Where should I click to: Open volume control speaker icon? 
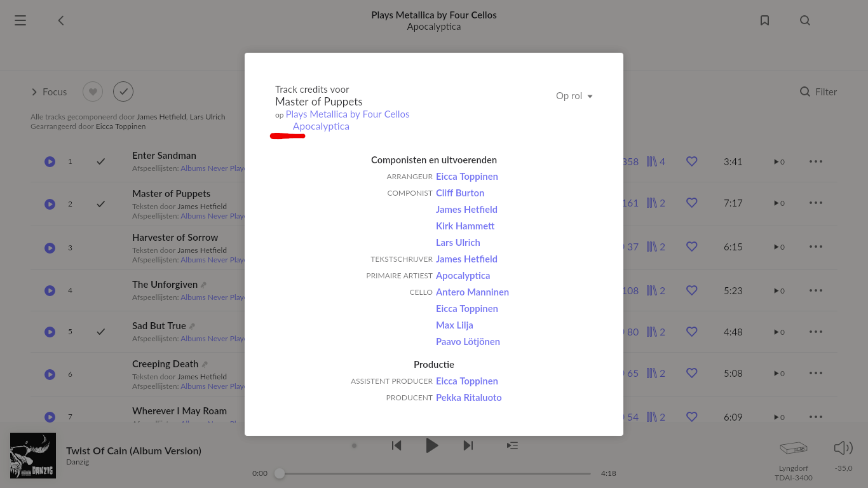(x=843, y=448)
